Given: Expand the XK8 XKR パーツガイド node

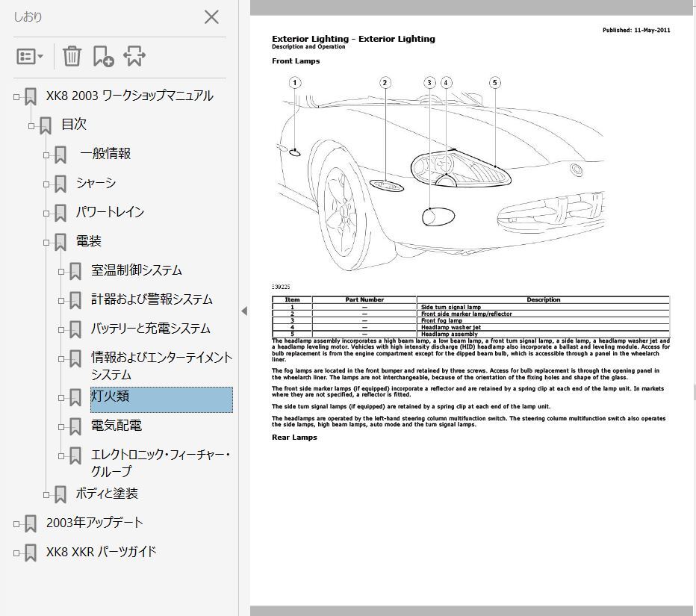Looking at the screenshot, I should (16, 553).
